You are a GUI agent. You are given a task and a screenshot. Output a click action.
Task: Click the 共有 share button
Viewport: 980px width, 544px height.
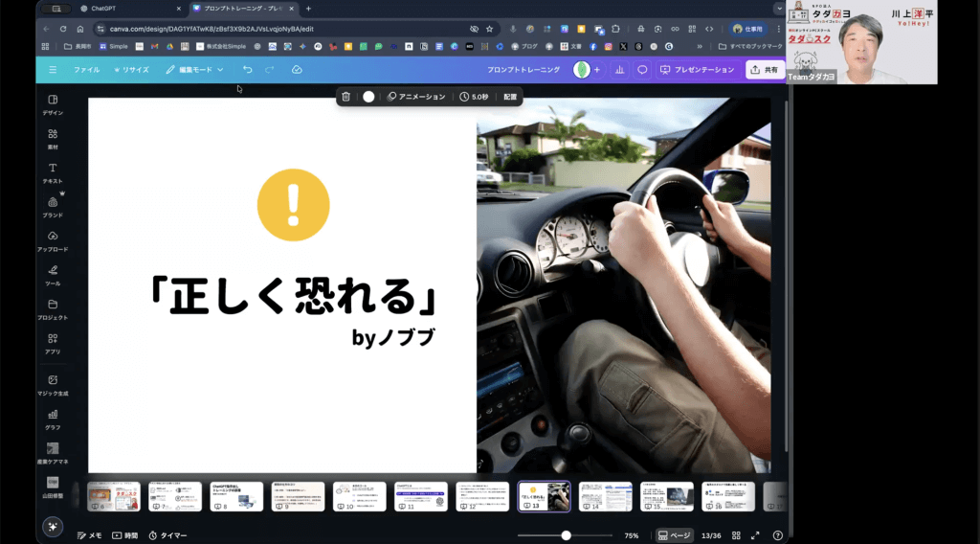pyautogui.click(x=765, y=70)
